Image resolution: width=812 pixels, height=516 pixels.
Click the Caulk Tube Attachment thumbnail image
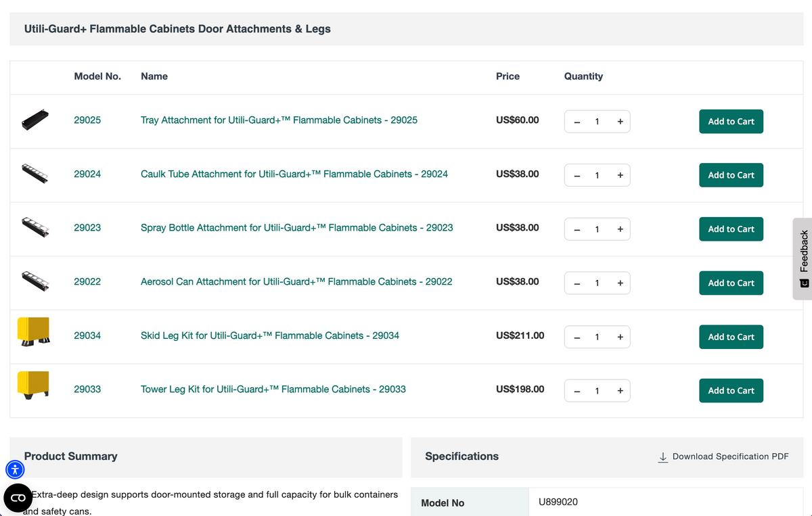(x=34, y=174)
